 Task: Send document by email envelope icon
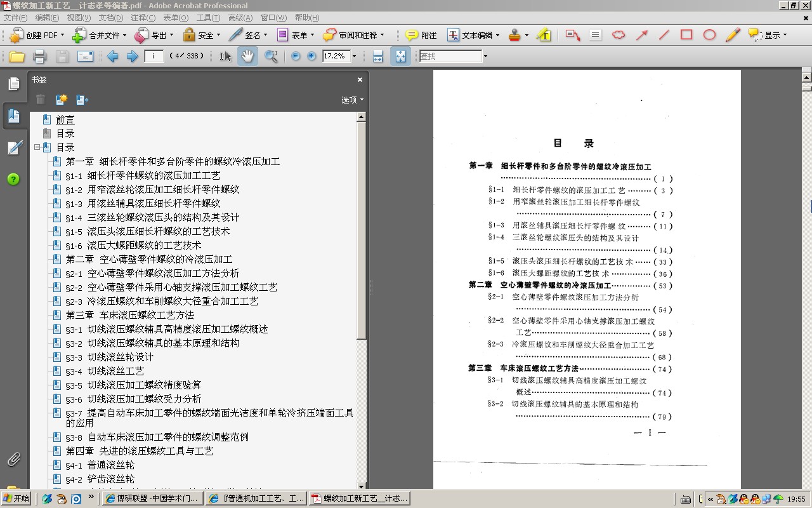point(85,57)
